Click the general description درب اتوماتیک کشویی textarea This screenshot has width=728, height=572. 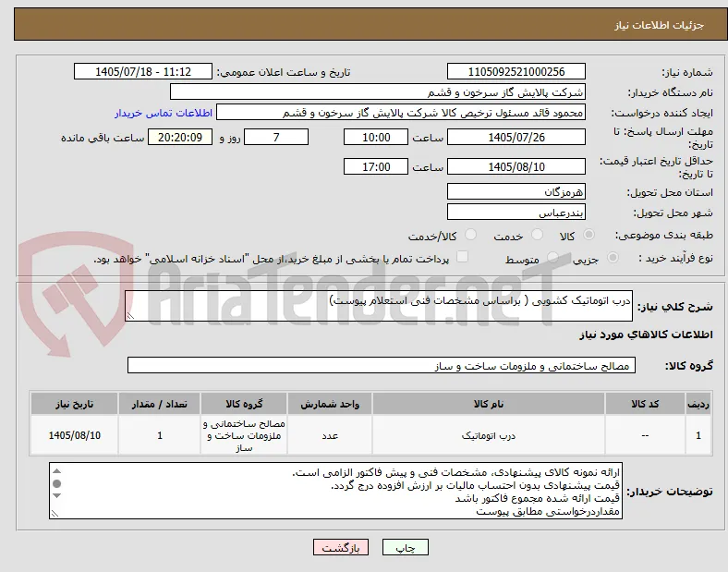379,306
